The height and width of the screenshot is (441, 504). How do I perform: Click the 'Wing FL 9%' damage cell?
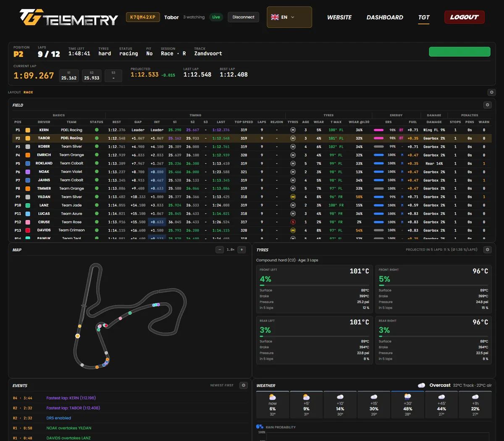click(x=434, y=130)
